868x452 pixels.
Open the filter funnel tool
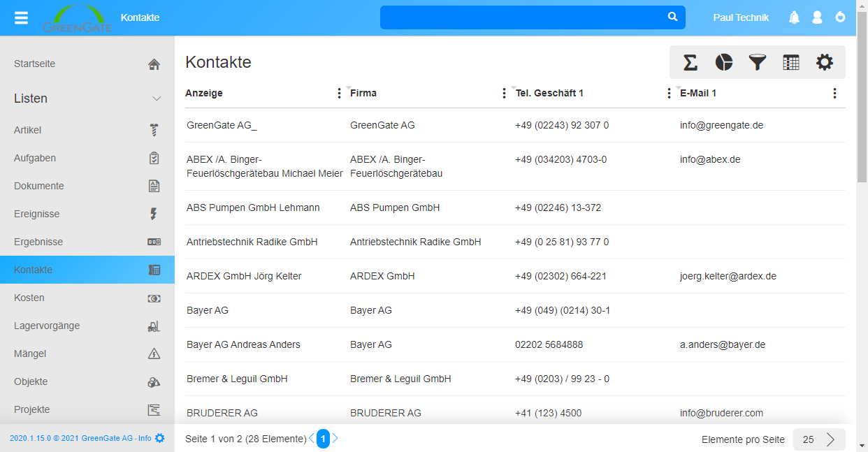tap(758, 62)
